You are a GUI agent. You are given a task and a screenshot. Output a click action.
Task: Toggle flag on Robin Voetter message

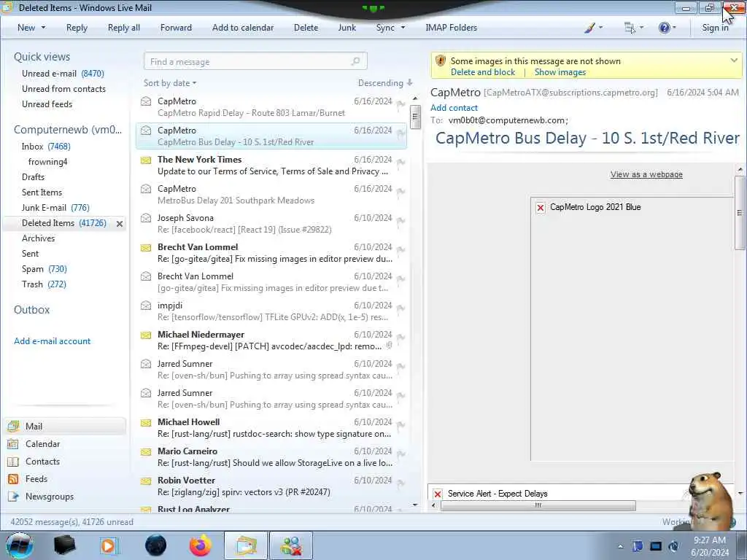[x=400, y=483]
